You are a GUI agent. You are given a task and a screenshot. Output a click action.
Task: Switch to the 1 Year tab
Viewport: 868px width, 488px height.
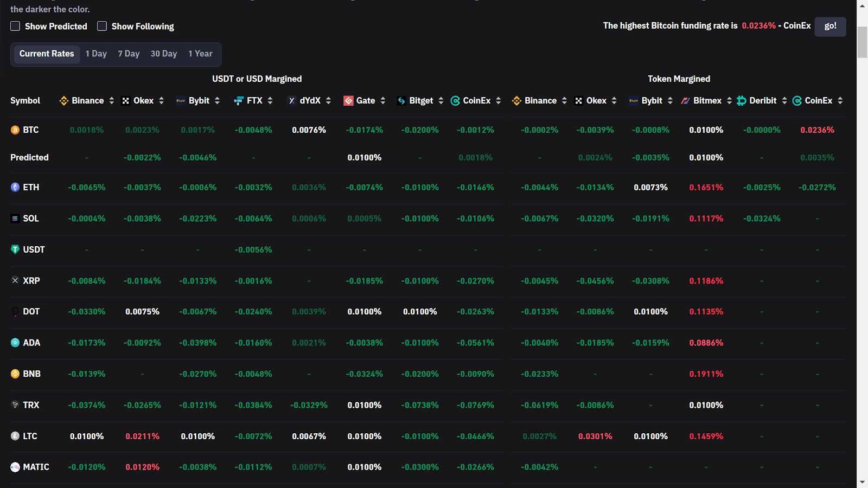click(x=200, y=54)
